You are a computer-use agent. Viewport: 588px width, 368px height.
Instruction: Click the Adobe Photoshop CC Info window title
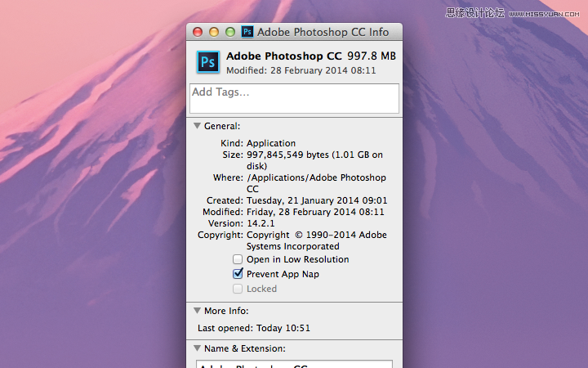click(323, 32)
